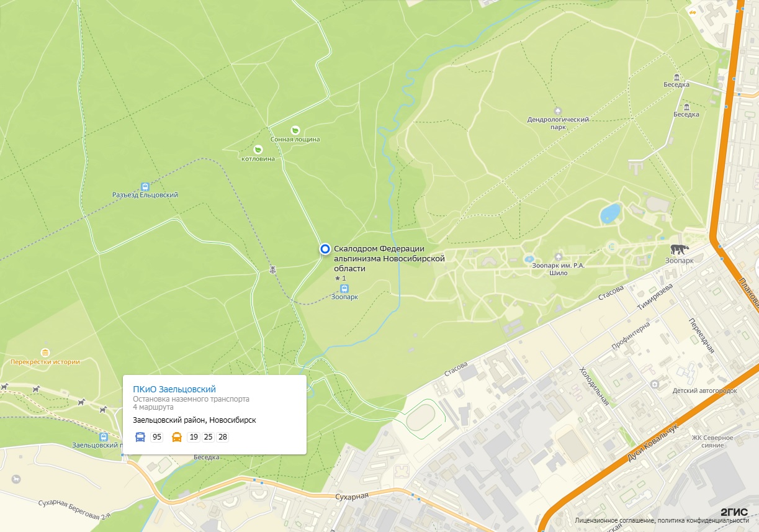Select the Сонная лощина leaf marker
Image resolution: width=759 pixels, height=532 pixels.
[295, 130]
